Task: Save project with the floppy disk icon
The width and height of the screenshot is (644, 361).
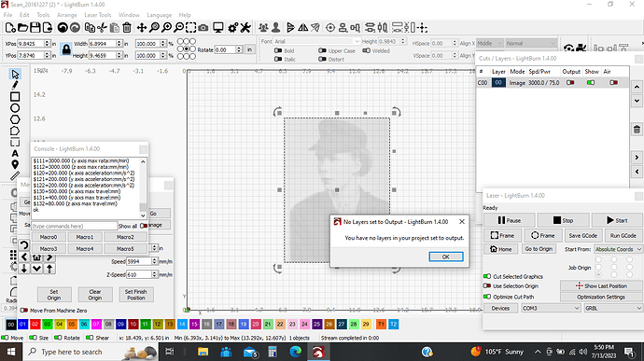Action: coord(35,28)
